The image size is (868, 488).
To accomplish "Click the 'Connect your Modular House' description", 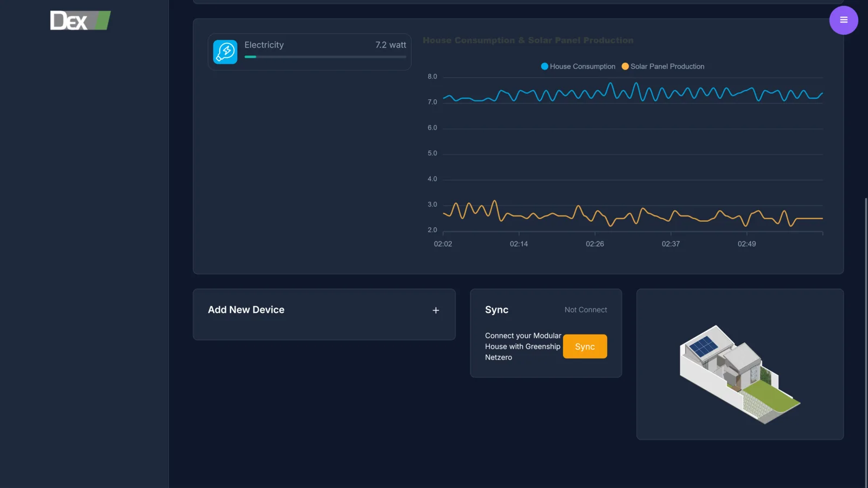I will 523,346.
